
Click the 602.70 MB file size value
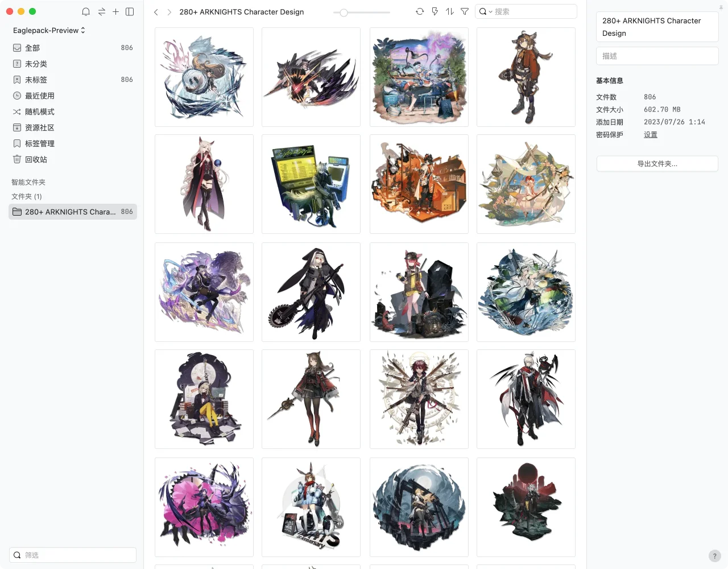point(662,109)
